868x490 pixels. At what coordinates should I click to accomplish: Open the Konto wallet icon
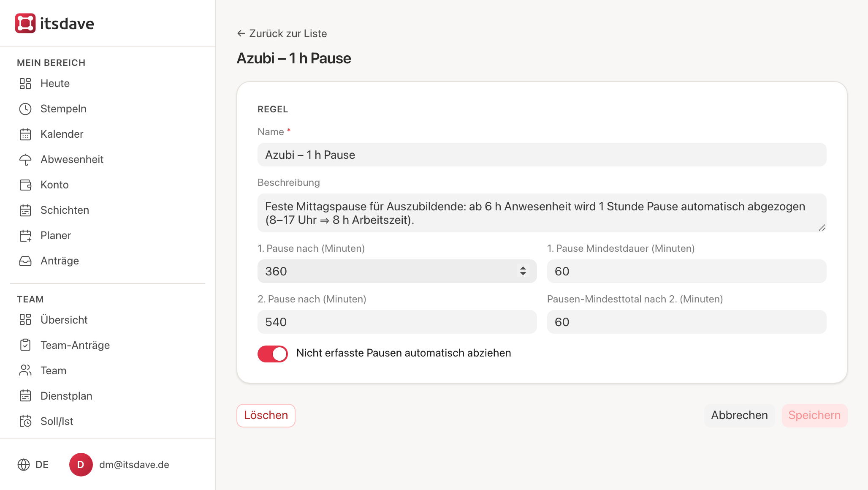pos(25,185)
